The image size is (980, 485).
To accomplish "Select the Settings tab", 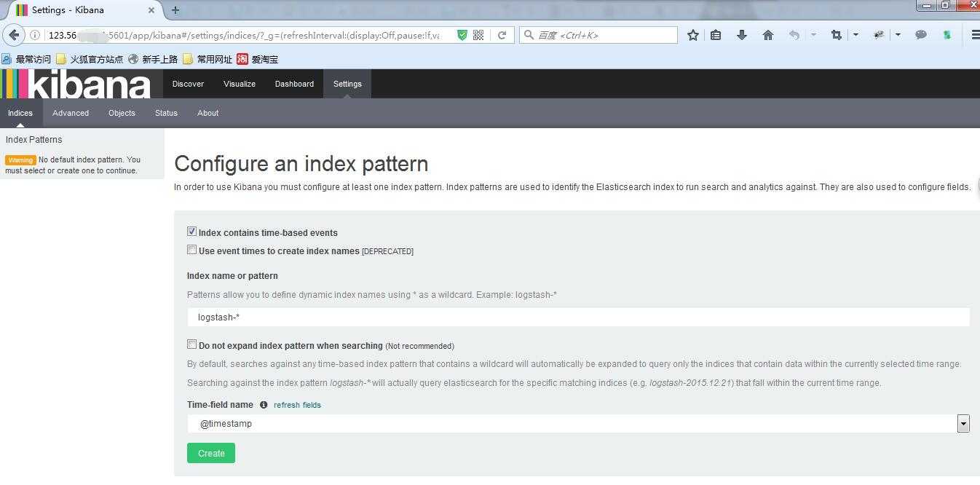I will (x=347, y=84).
